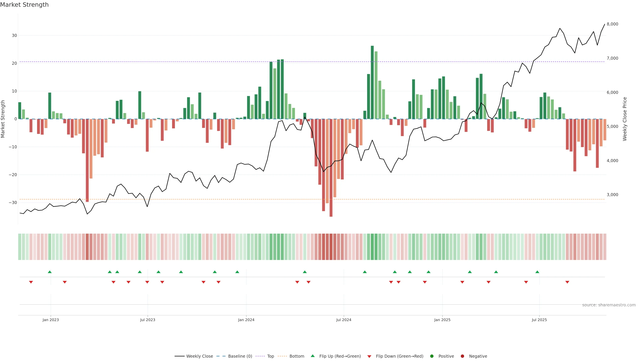Click the flip-up triangle just before Jul 2025
The height and width of the screenshot is (362, 644).
(x=537, y=272)
